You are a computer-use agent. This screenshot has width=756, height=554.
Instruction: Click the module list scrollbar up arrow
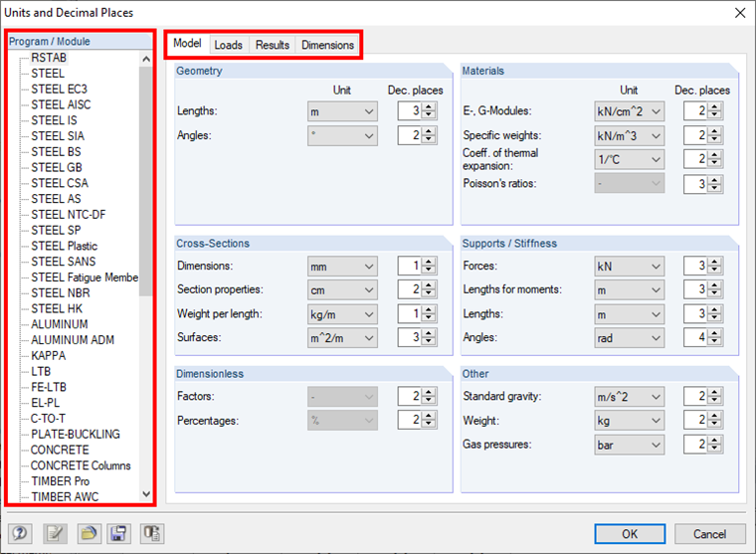tap(146, 59)
